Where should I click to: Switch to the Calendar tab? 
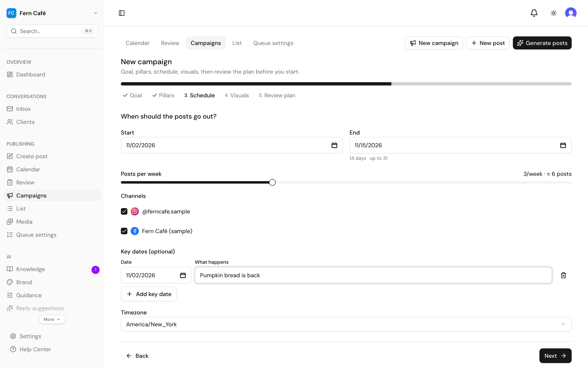[x=138, y=43]
